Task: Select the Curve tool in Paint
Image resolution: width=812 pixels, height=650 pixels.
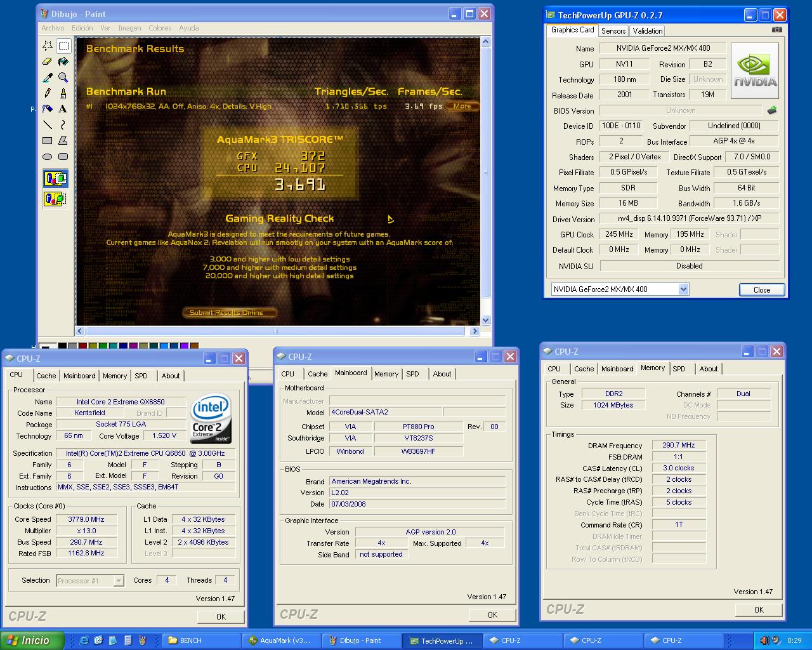Action: click(x=63, y=125)
